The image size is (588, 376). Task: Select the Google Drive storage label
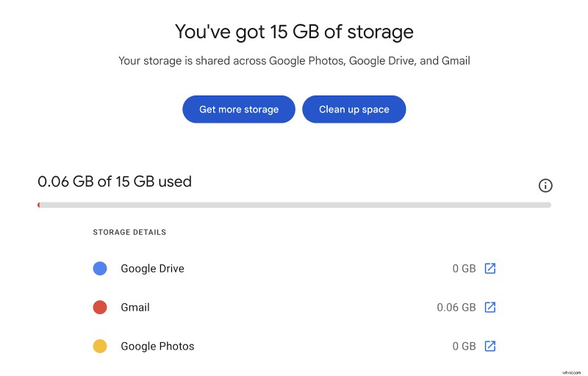point(152,269)
